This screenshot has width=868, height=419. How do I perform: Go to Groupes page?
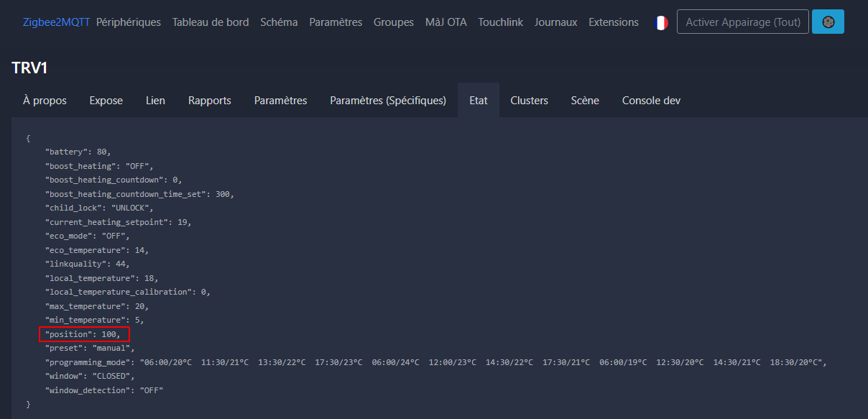(394, 22)
